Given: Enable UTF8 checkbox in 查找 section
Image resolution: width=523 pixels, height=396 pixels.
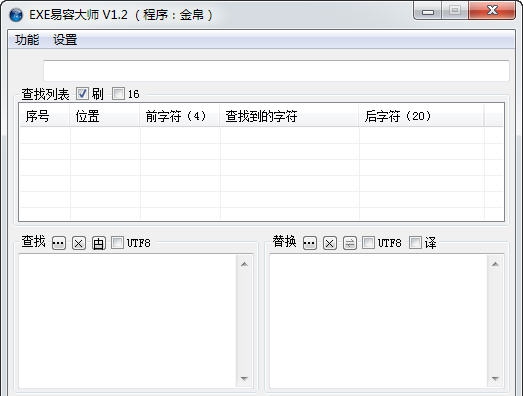Looking at the screenshot, I should (117, 243).
